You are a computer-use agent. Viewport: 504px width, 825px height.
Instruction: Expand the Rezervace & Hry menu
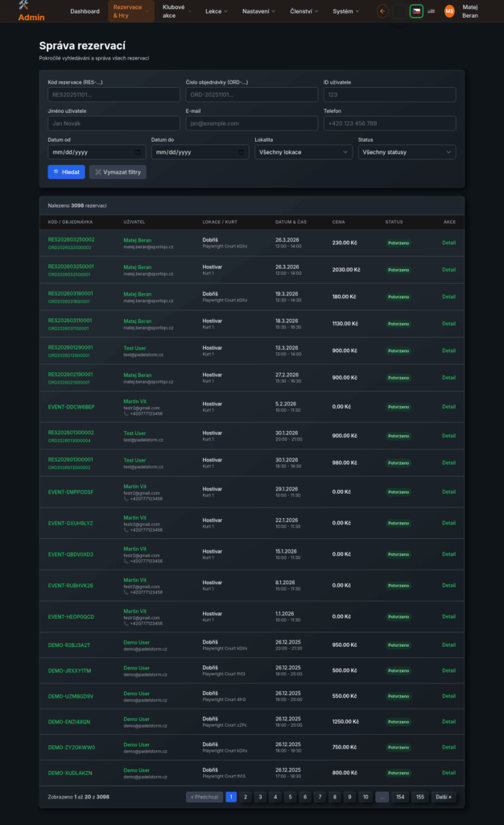pos(131,11)
